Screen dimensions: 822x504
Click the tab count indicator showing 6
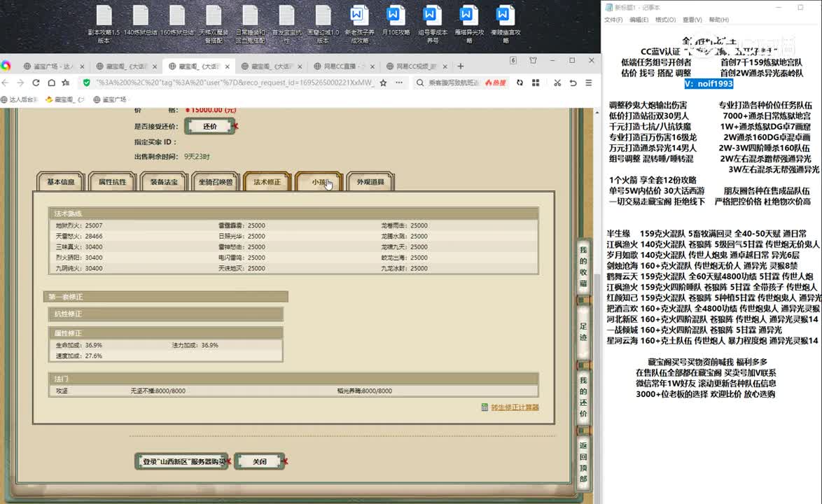point(513,60)
